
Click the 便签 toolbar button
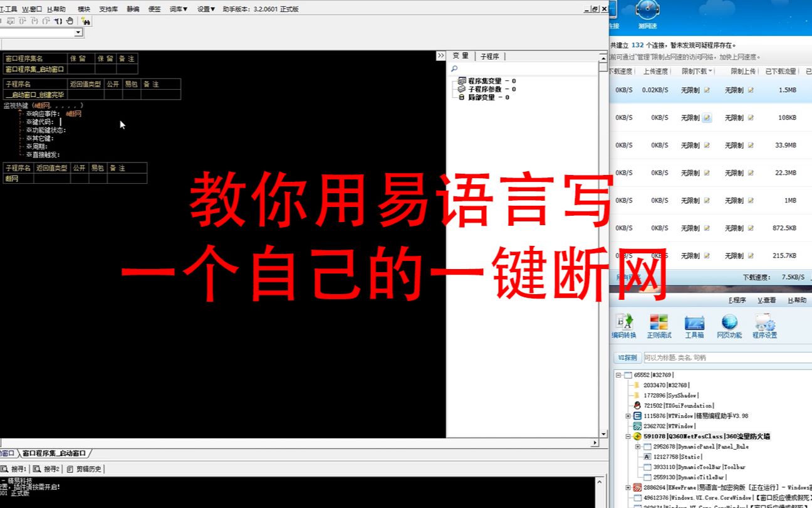pyautogui.click(x=154, y=9)
